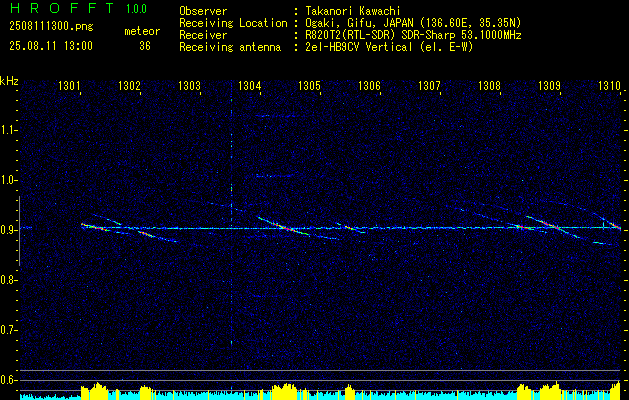Click the Observer name Takanori Kawachi
Screen dimensions: 629x400
click(352, 11)
